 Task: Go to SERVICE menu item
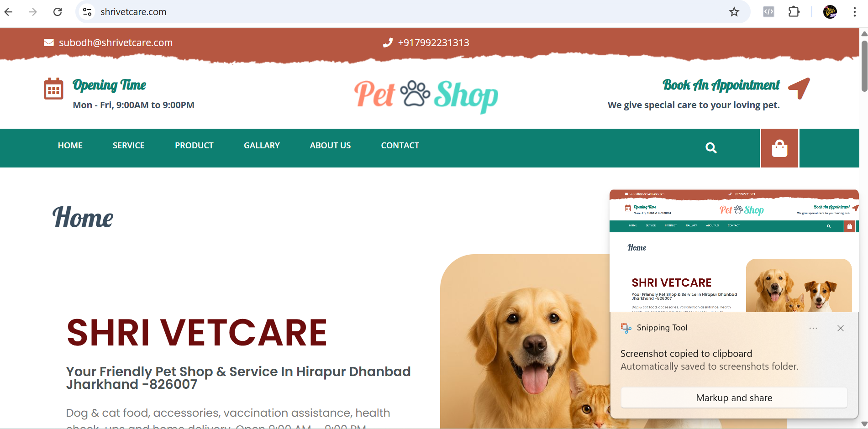(129, 145)
